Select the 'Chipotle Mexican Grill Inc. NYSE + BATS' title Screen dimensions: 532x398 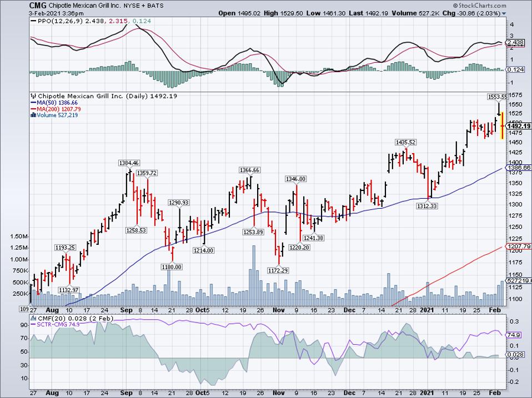(x=106, y=6)
